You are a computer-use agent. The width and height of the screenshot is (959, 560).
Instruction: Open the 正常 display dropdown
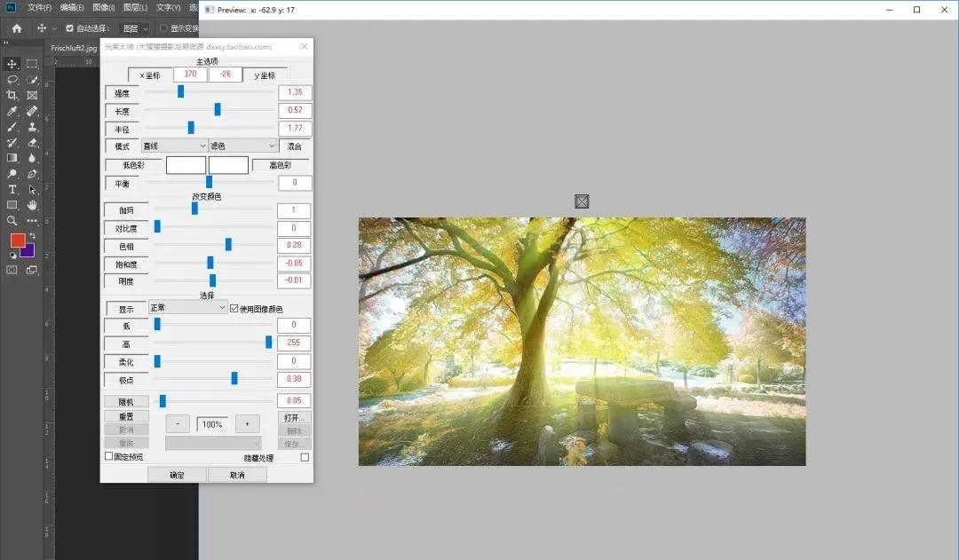188,308
